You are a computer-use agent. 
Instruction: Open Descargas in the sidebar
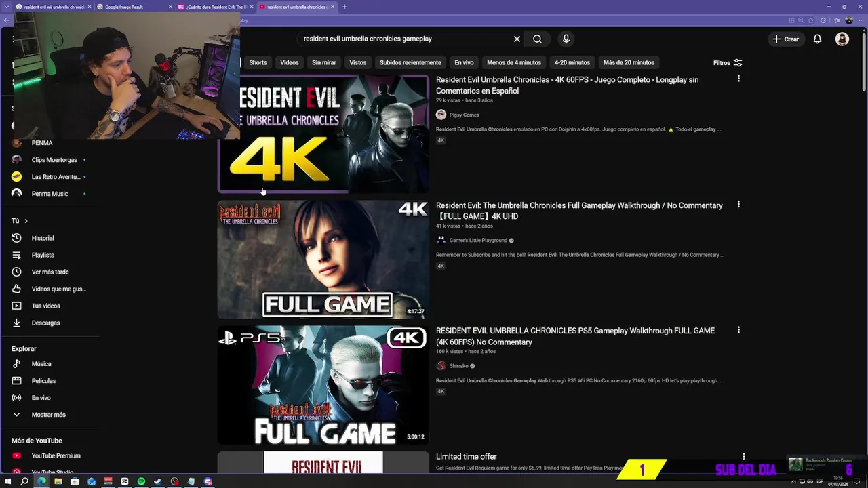45,323
